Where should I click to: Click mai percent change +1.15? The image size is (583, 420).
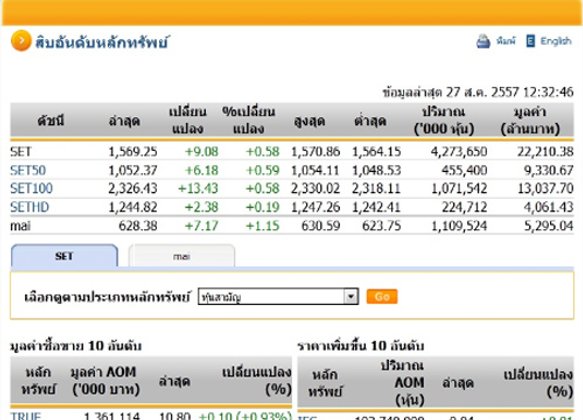(x=262, y=226)
